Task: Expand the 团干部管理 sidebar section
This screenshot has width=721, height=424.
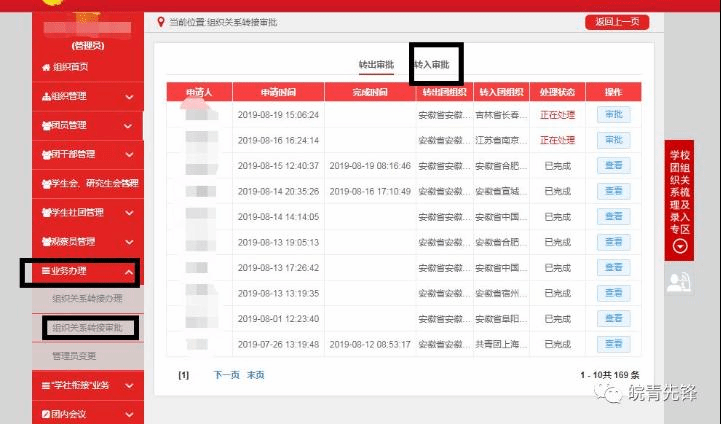Action: click(129, 155)
